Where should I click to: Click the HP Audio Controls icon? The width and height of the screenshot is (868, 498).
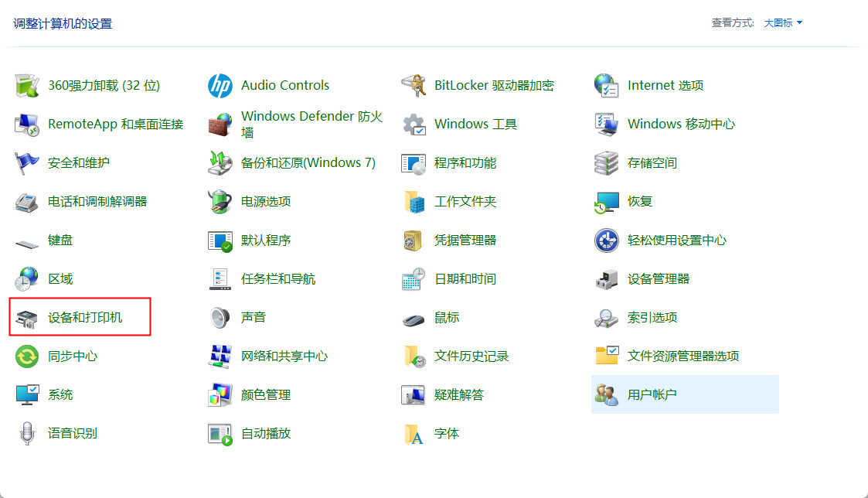point(220,85)
